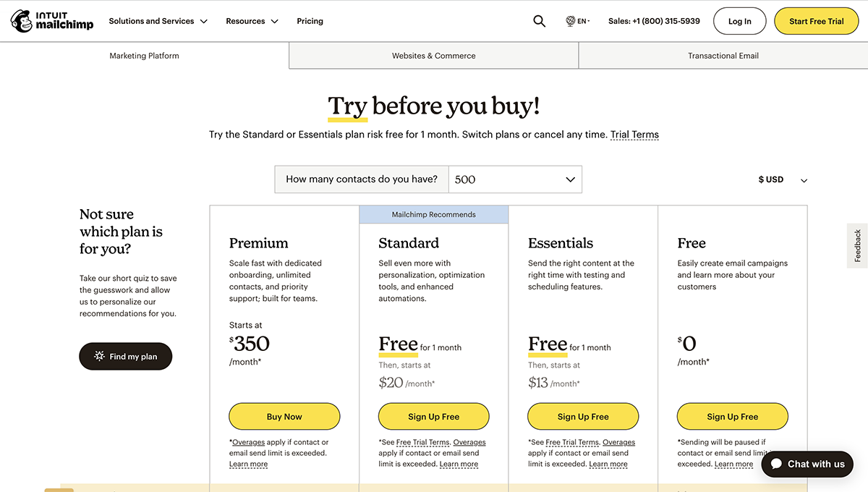
Task: Switch to the Websites & Commerce tab
Action: tap(433, 55)
